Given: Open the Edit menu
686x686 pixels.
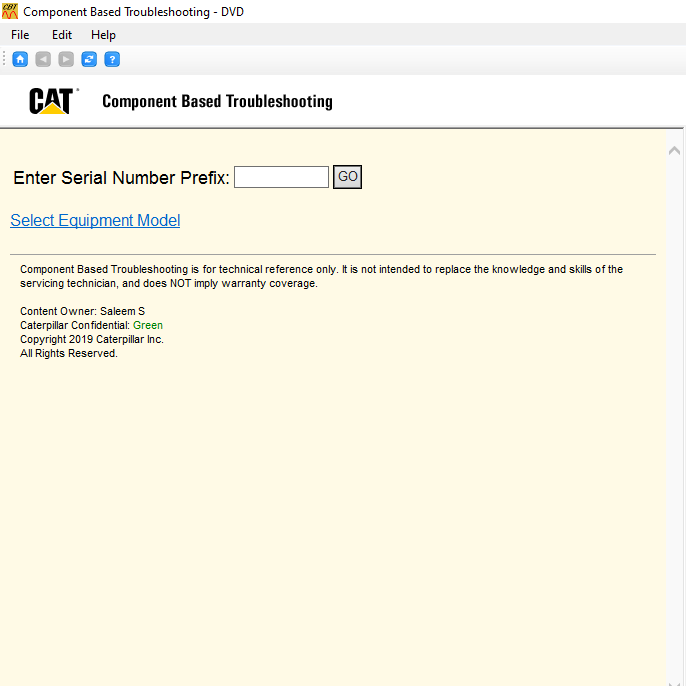Looking at the screenshot, I should point(62,35).
